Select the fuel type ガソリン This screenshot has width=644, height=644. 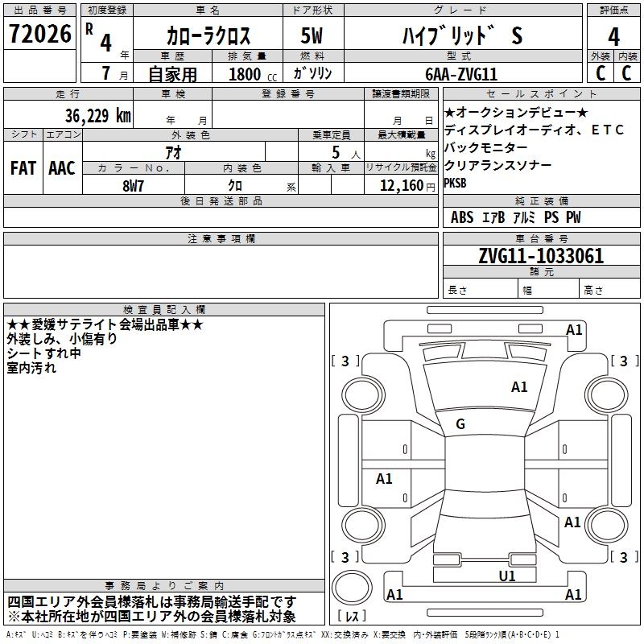312,73
